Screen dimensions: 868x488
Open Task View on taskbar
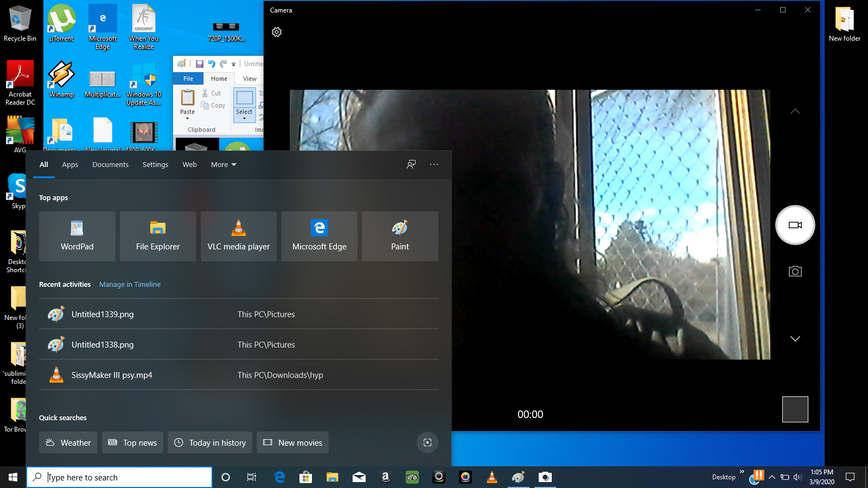point(252,477)
